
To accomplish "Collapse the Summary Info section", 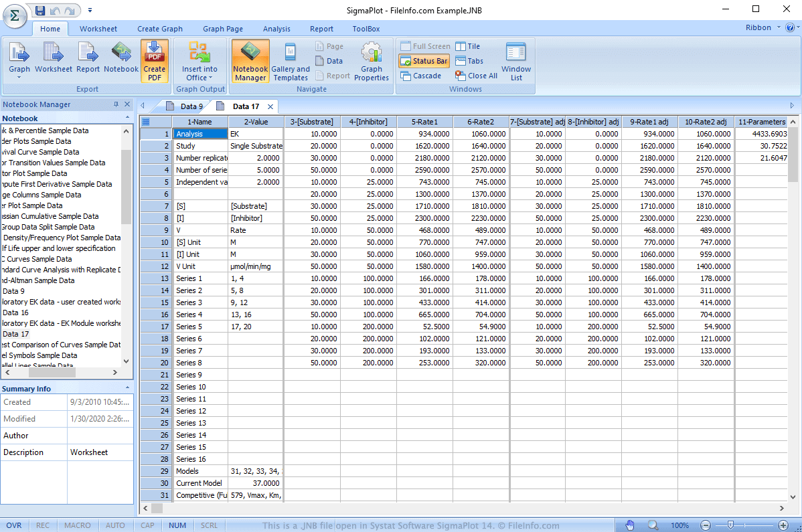I will [127, 388].
